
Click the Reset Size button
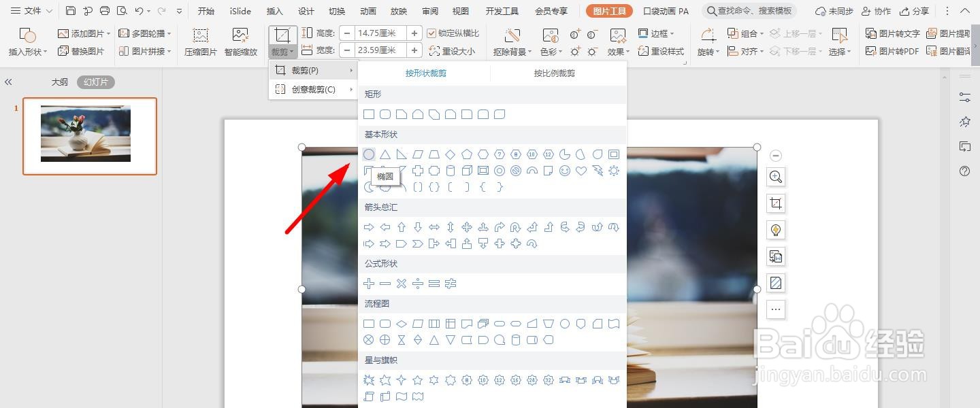pyautogui.click(x=452, y=51)
